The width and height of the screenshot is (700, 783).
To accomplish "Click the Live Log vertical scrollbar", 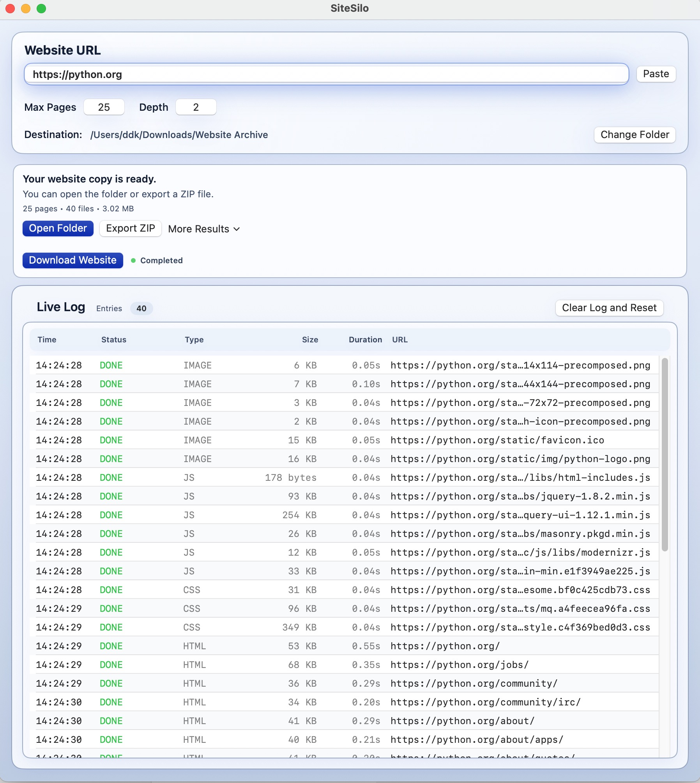I will (665, 454).
